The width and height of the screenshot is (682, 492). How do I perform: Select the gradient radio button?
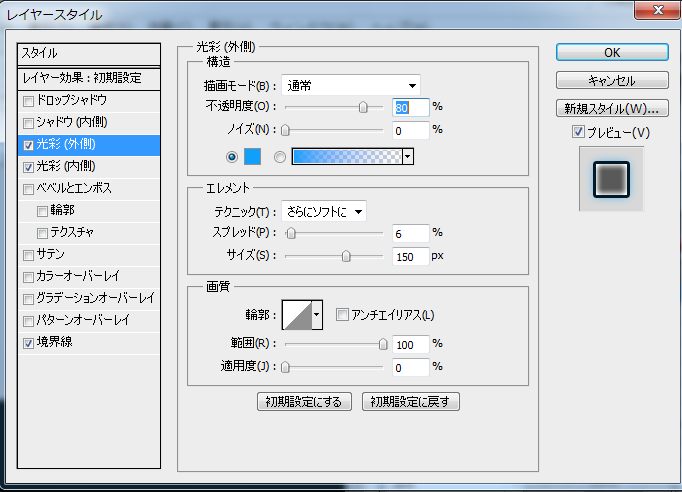tap(280, 157)
